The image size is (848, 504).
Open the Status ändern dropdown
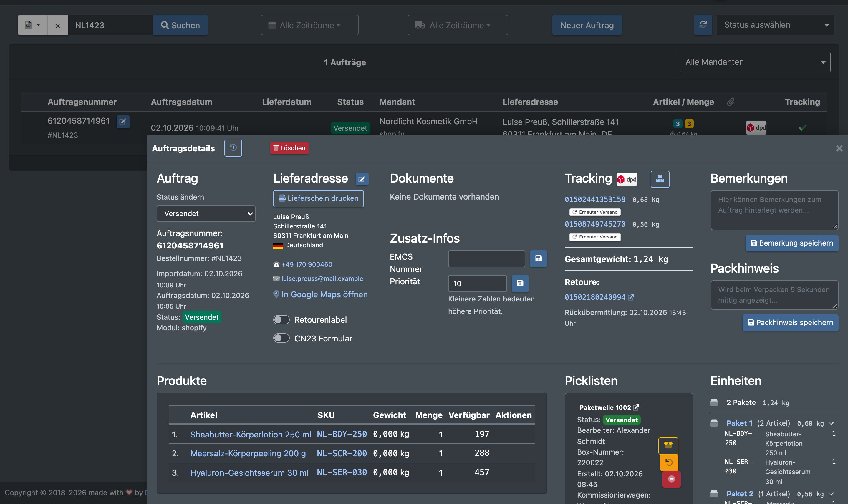click(206, 214)
